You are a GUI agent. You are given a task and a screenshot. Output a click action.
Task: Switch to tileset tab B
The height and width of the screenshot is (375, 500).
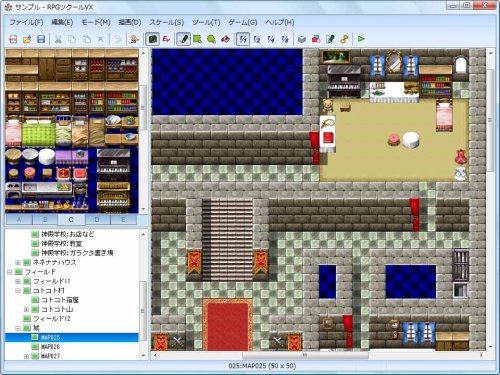[45, 220]
